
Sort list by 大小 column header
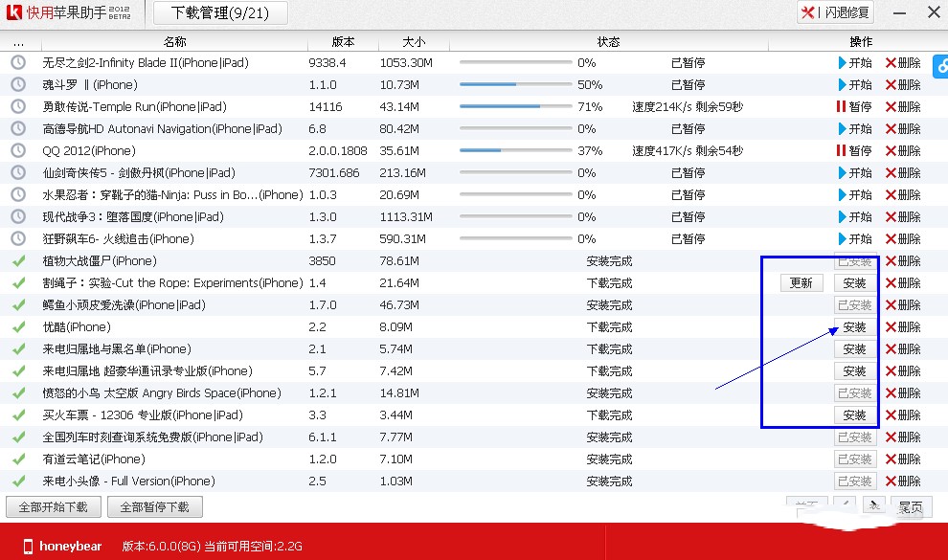414,42
